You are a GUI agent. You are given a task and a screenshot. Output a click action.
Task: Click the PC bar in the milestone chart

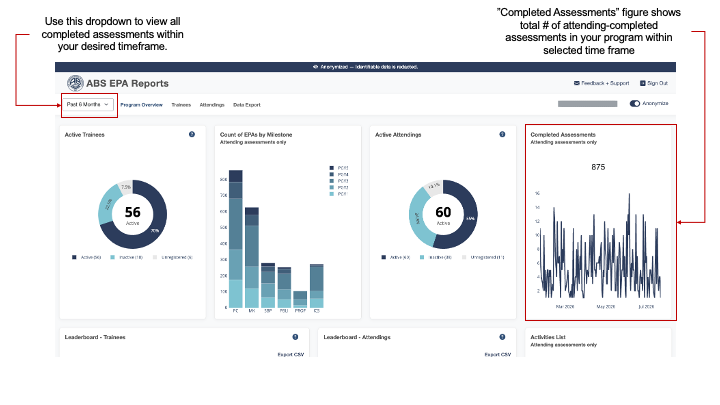(x=236, y=239)
